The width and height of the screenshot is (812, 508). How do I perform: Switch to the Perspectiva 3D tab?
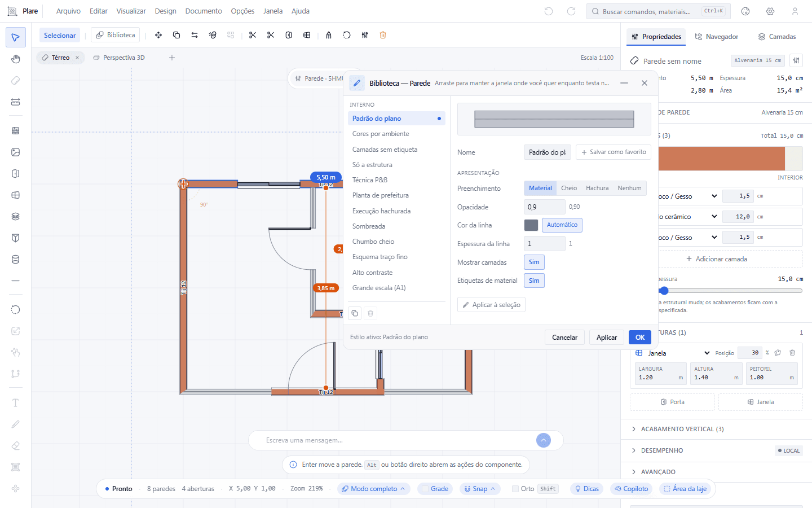point(119,58)
